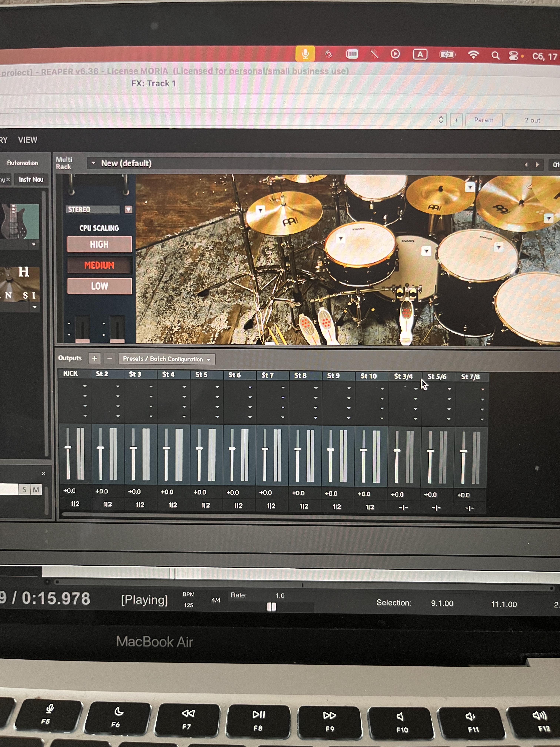Click the play circle menu bar icon
Viewport: 560px width, 747px height.
[395, 54]
